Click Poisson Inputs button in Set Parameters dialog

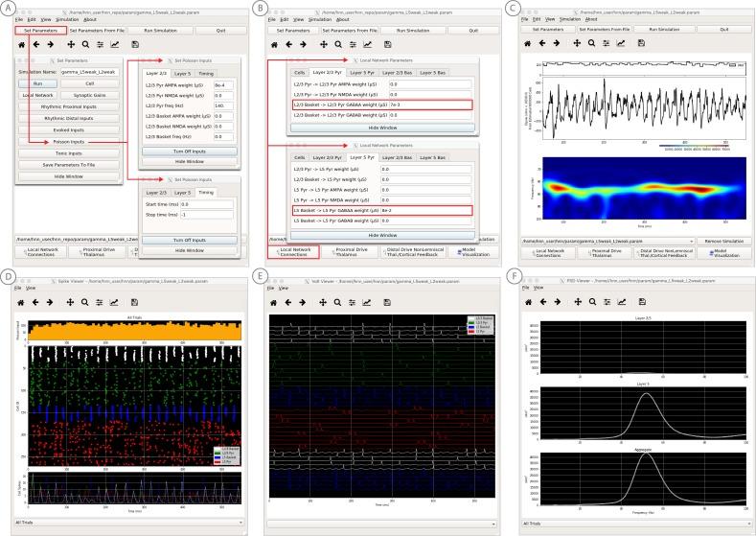69,142
